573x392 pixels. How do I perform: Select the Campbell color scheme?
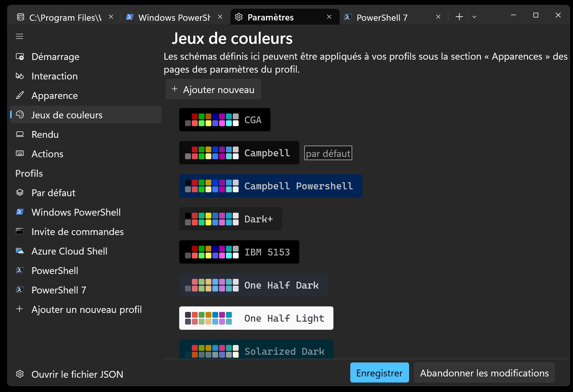[239, 153]
